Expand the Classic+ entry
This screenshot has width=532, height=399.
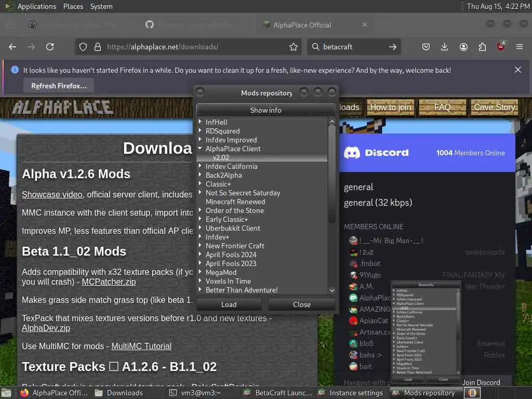coord(200,183)
